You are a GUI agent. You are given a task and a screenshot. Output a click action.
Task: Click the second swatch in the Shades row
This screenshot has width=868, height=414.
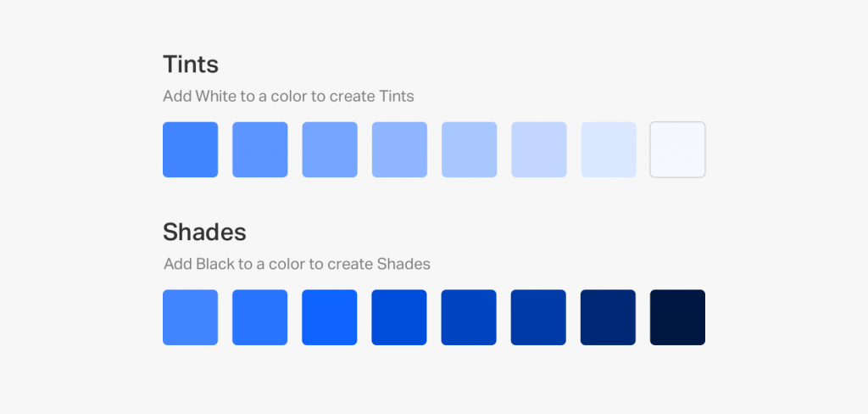tap(259, 317)
